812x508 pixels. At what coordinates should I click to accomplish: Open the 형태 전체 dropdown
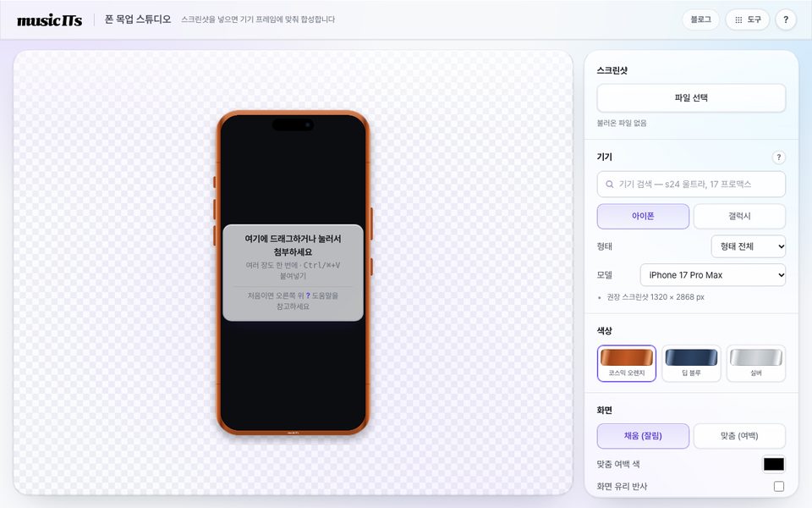pos(749,246)
